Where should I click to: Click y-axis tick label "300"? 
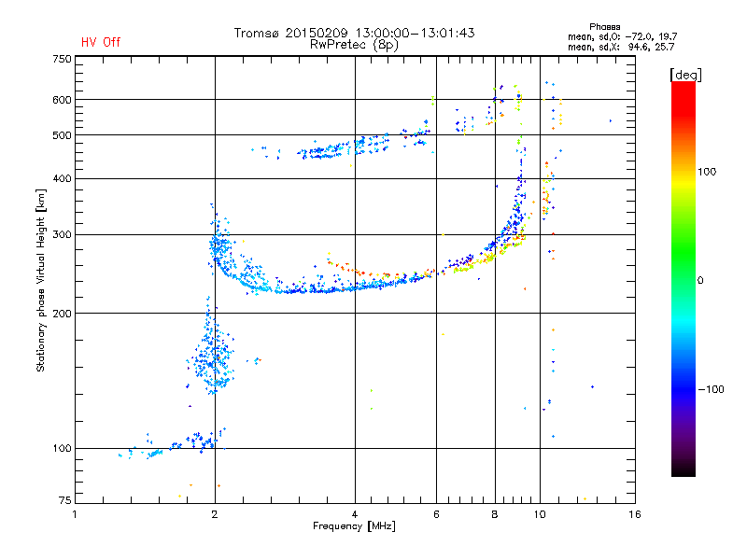pos(62,235)
